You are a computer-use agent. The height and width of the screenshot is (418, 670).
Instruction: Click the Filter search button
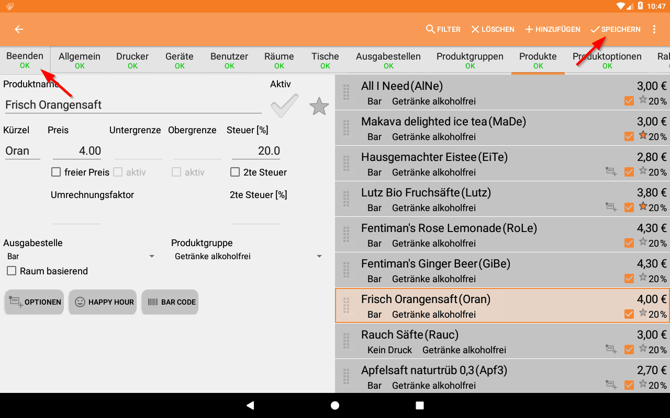[443, 30]
